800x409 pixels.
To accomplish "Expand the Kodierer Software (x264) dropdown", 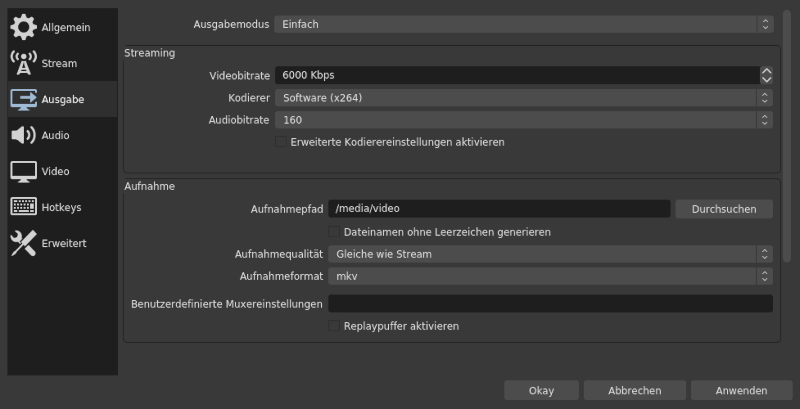I will coord(523,98).
